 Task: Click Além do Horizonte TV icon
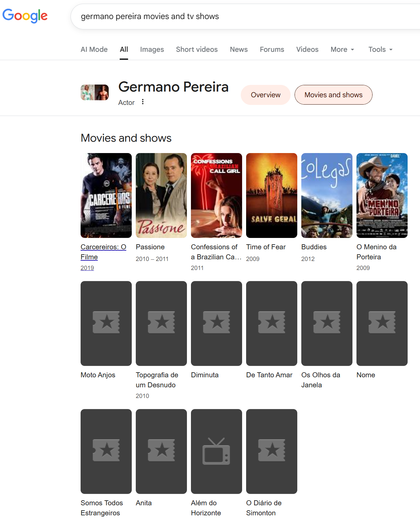click(x=216, y=451)
